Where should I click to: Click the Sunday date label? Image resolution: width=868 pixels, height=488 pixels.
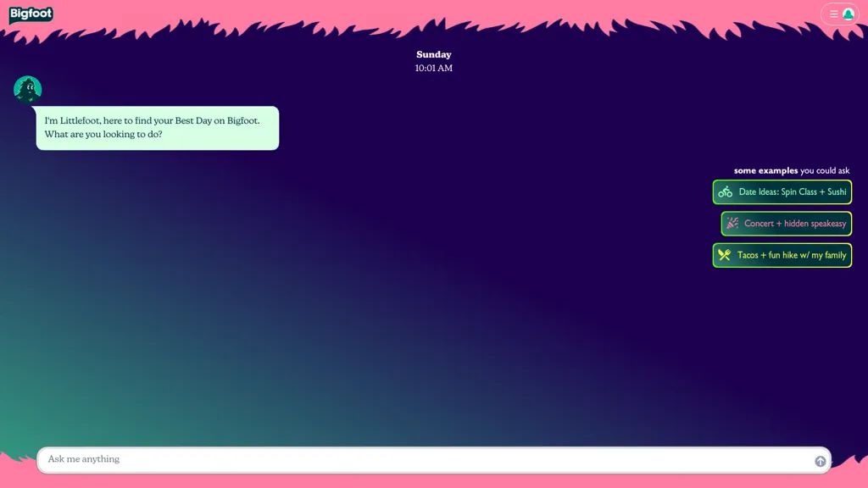(434, 54)
